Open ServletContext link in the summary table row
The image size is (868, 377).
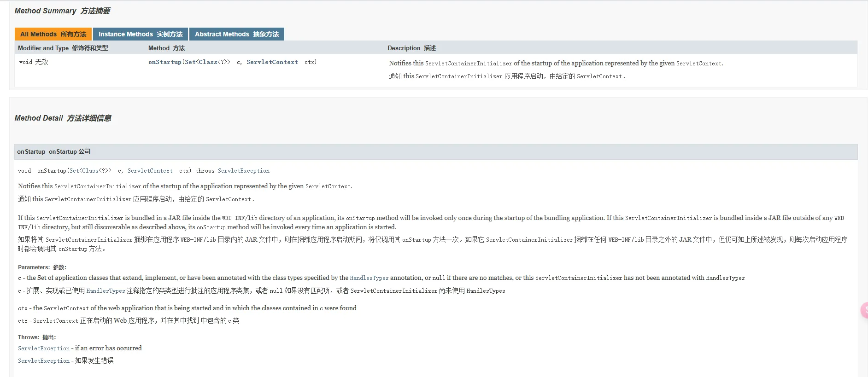coord(272,62)
